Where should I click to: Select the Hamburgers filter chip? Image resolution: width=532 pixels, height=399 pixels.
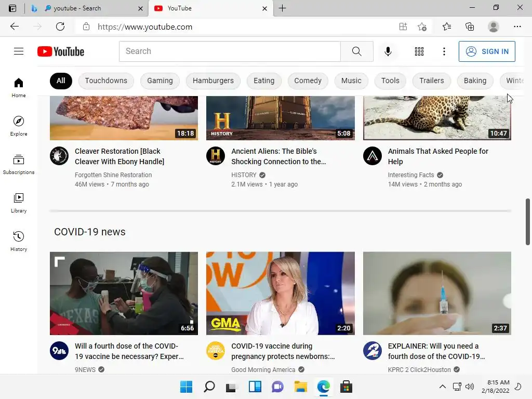[x=213, y=81]
